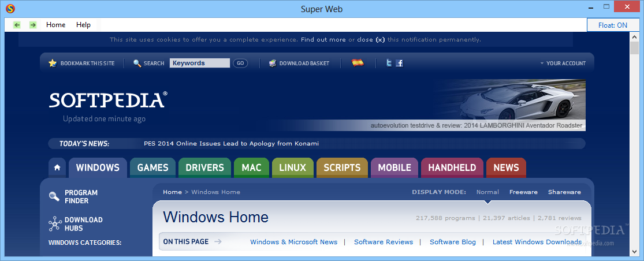
Task: Open the download basket icon
Action: [x=272, y=63]
